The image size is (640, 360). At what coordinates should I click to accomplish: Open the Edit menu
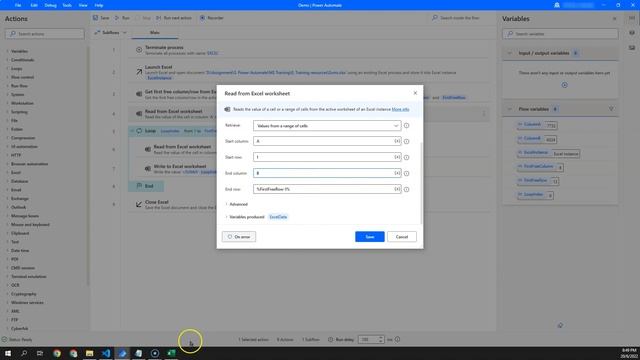click(x=34, y=5)
